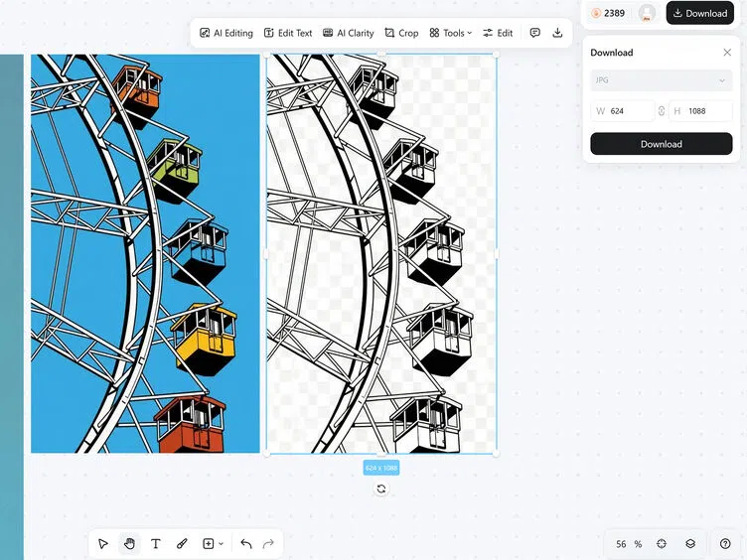Expand the JPG format dropdown

coord(662,80)
